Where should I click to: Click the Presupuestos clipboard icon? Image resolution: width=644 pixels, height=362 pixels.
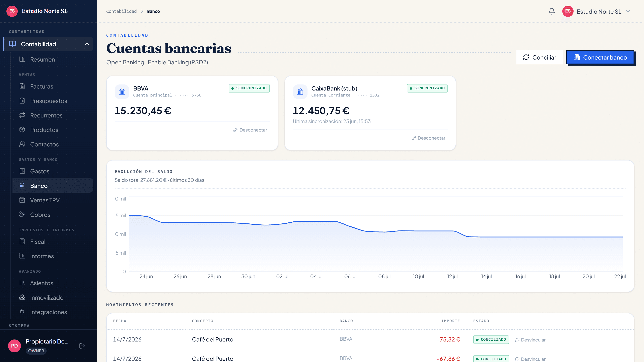pyautogui.click(x=22, y=101)
